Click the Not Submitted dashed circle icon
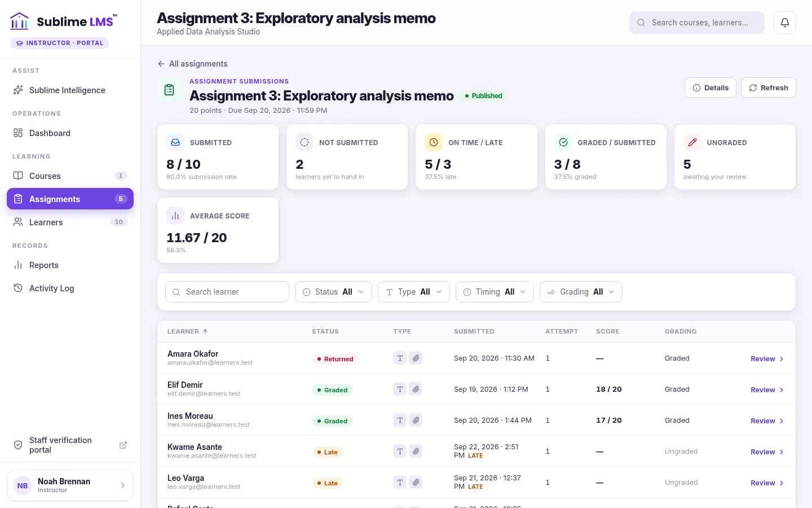The width and height of the screenshot is (812, 508). pos(304,142)
